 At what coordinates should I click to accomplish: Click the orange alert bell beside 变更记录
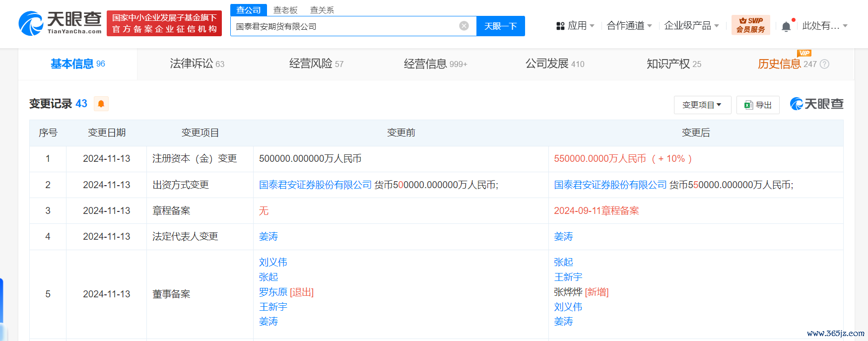(x=101, y=103)
